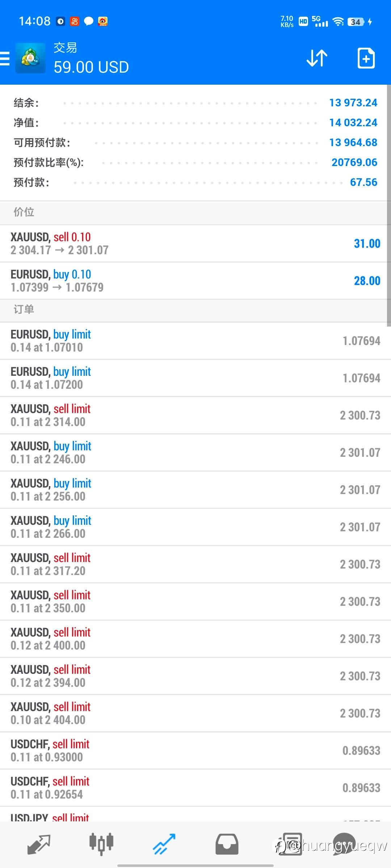
Task: Open EURUSD buy limit at 1.07010
Action: click(195, 341)
